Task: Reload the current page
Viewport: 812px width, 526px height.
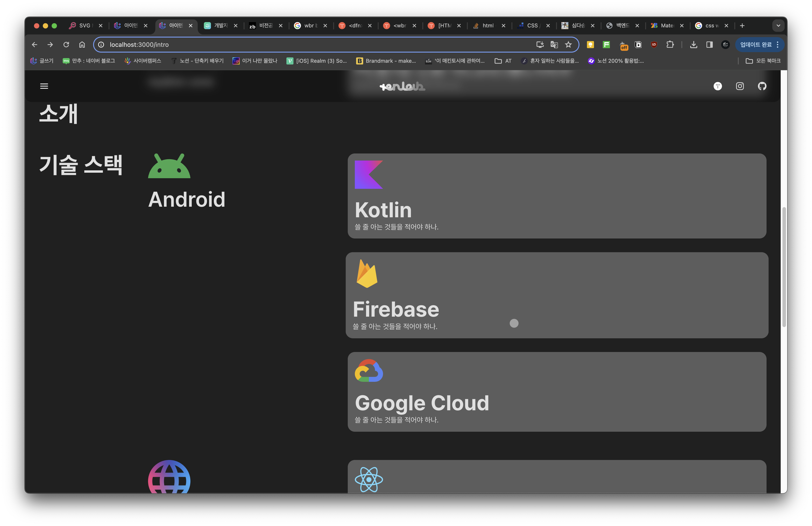Action: [66, 45]
